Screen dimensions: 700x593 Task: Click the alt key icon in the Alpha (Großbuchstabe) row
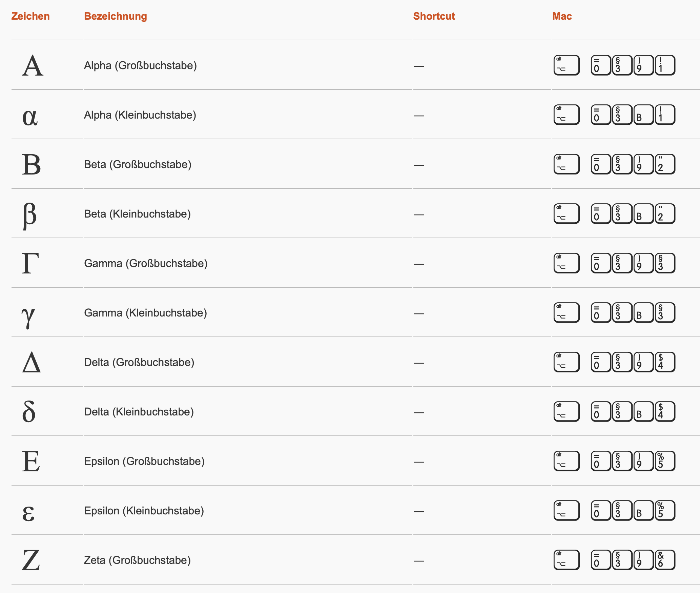click(566, 65)
